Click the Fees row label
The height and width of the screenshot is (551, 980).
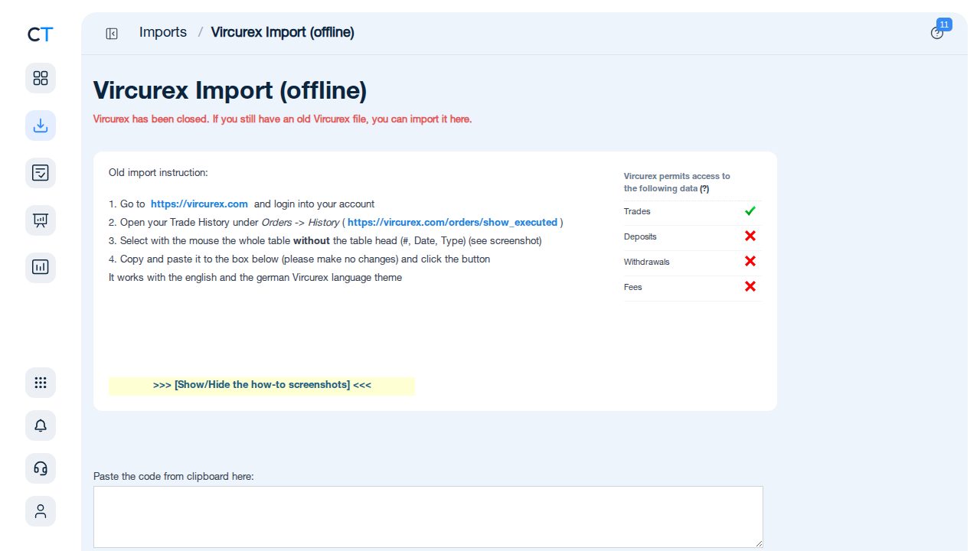click(633, 287)
